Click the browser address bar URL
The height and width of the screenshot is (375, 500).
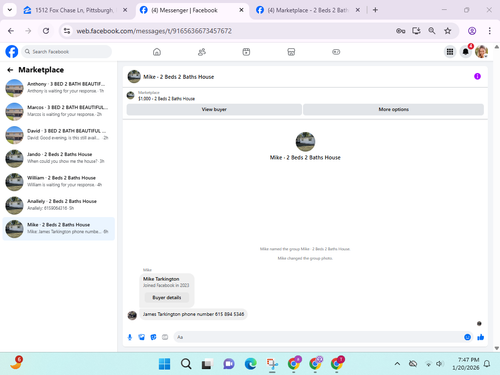coord(154,31)
